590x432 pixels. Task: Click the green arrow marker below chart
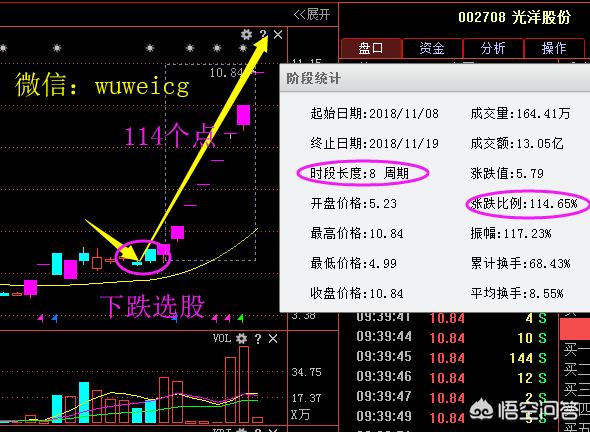click(x=241, y=319)
